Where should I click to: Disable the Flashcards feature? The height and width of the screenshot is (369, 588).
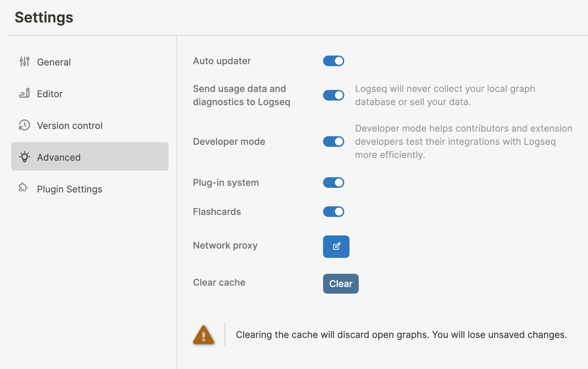click(x=333, y=212)
